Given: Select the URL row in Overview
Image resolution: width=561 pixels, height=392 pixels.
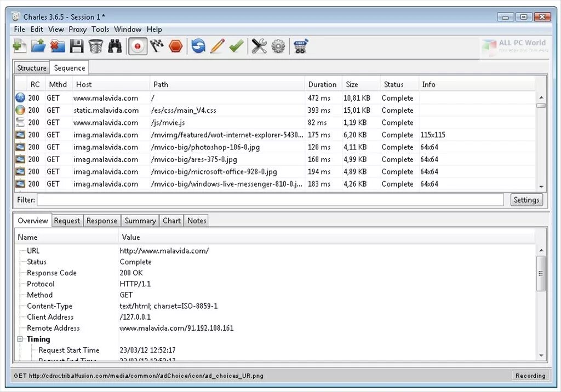Looking at the screenshot, I should tap(275, 251).
